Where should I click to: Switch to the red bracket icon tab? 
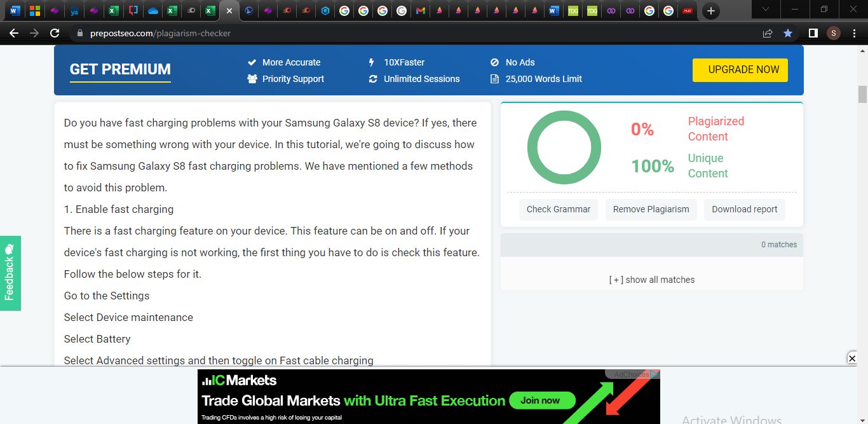(x=133, y=11)
